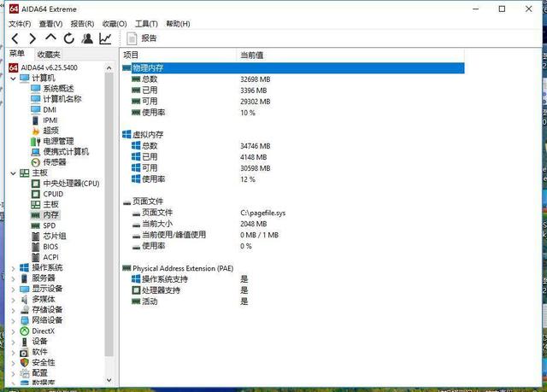The width and height of the screenshot is (547, 392).
Task: Select the BIOS icon
Action: coord(36,247)
